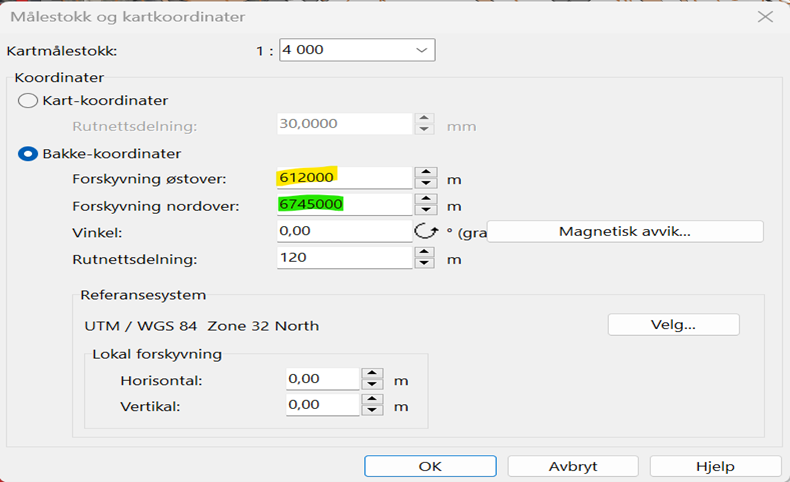Increase Vertikal offset with up arrow
The image size is (790, 482).
372,399
